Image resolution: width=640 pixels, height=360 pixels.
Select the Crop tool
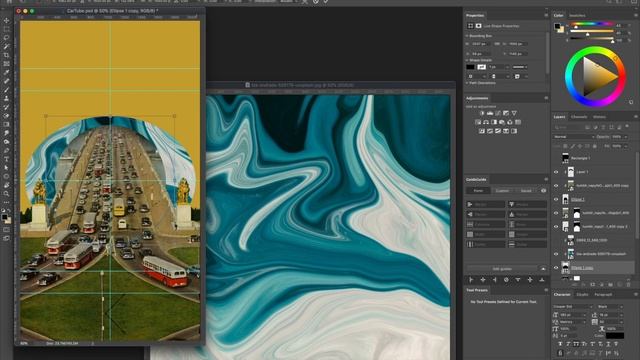click(x=6, y=55)
